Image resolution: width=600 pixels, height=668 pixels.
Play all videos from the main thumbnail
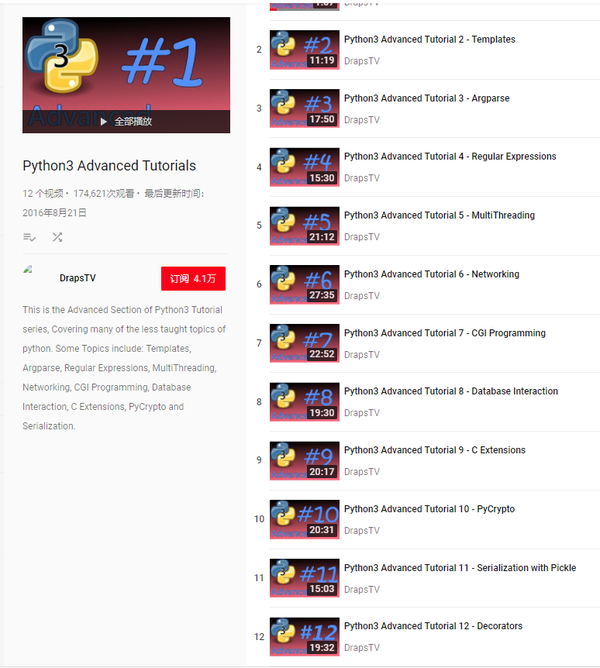pos(126,75)
